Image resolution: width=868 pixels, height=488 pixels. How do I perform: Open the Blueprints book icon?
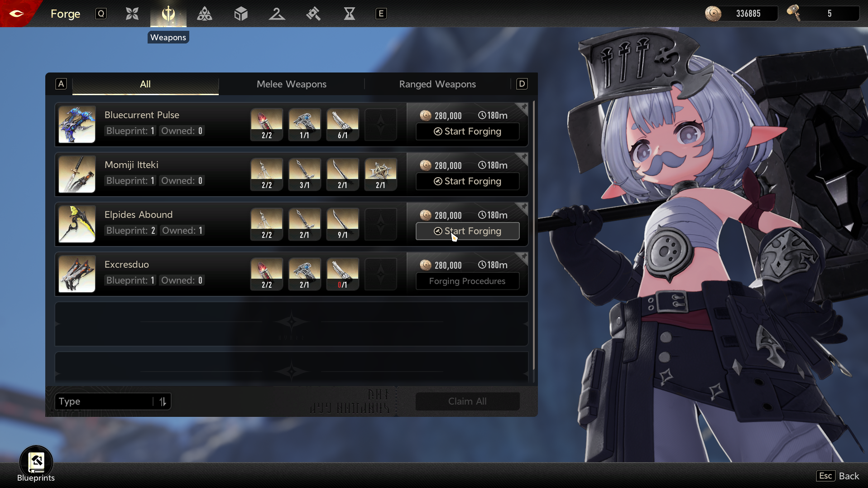click(x=36, y=462)
